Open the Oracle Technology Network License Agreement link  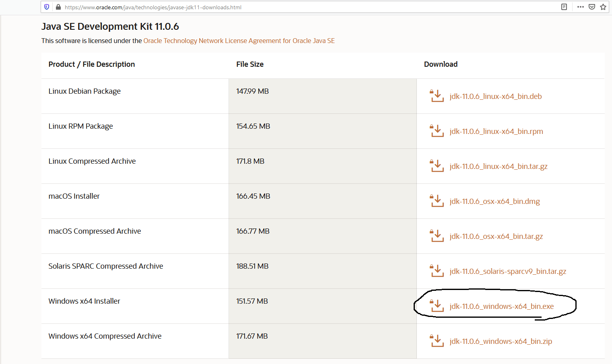(239, 41)
